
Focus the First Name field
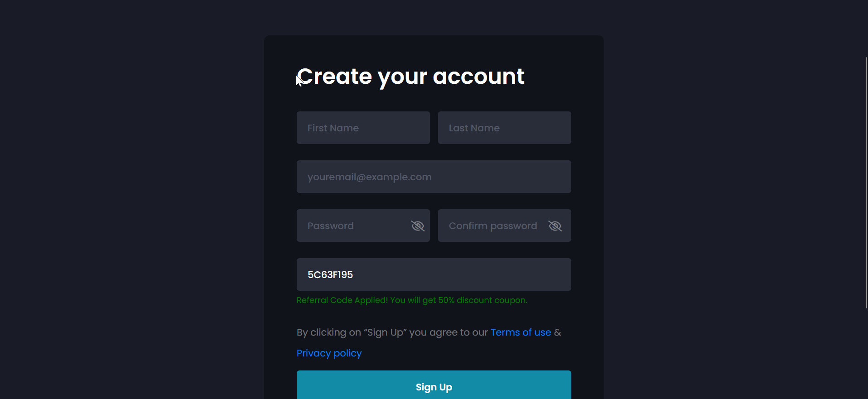(x=363, y=128)
